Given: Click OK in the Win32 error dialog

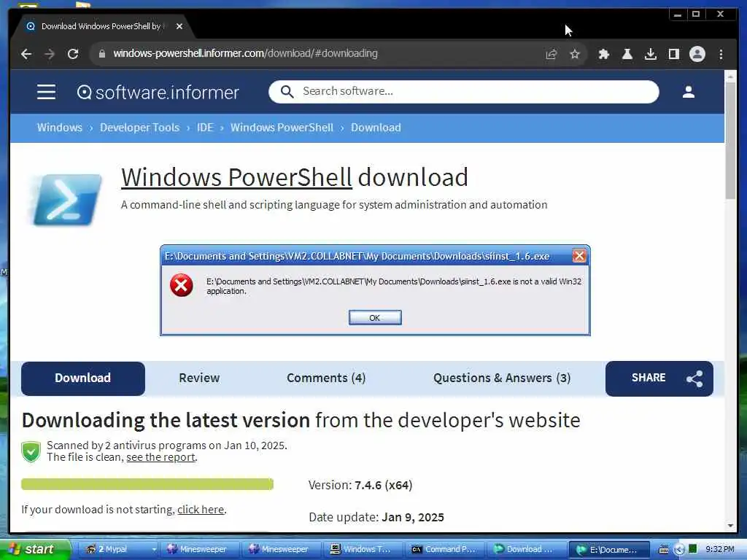Looking at the screenshot, I should click(375, 318).
